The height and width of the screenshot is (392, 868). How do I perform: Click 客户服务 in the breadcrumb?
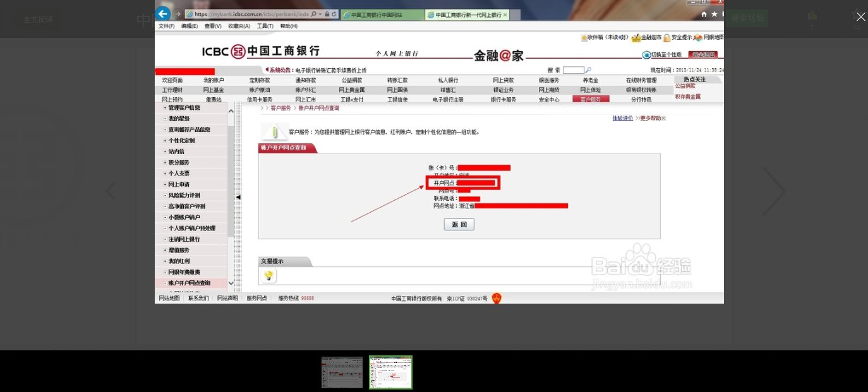[x=280, y=108]
